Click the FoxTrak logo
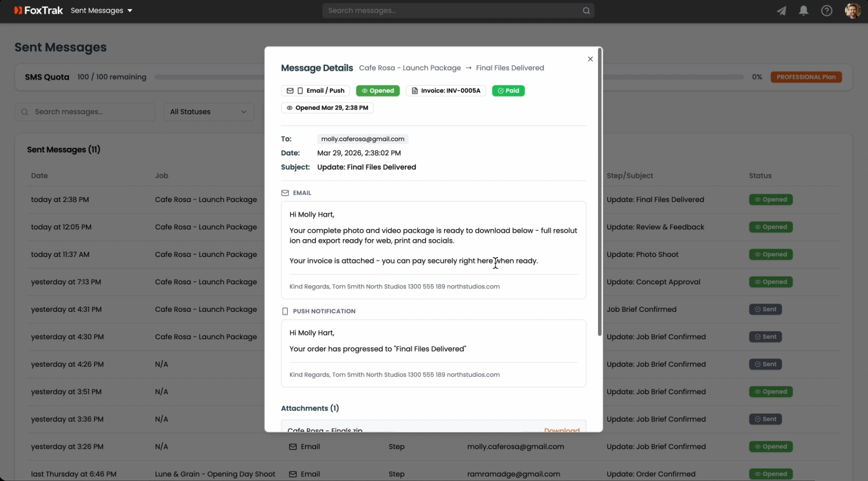 pos(39,10)
